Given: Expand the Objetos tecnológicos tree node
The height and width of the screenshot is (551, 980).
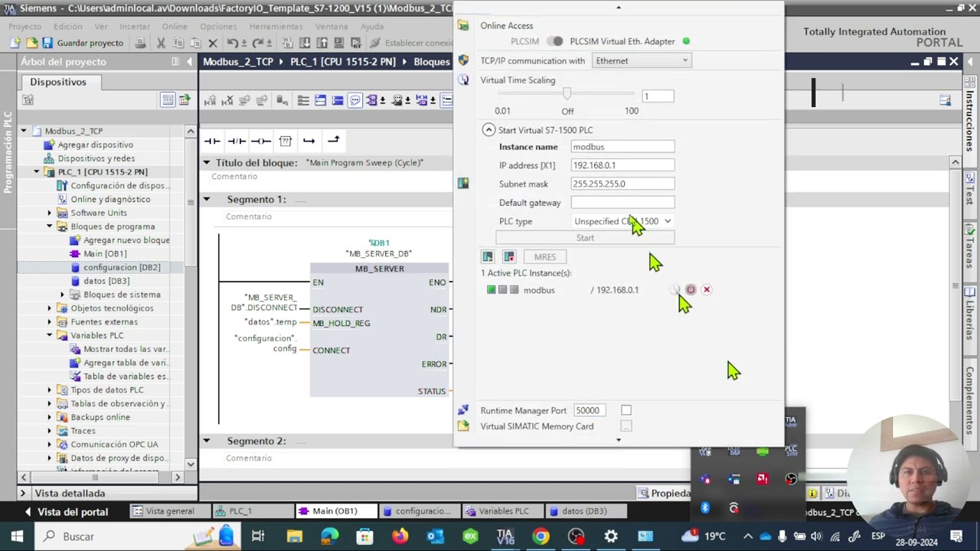Looking at the screenshot, I should (x=50, y=308).
